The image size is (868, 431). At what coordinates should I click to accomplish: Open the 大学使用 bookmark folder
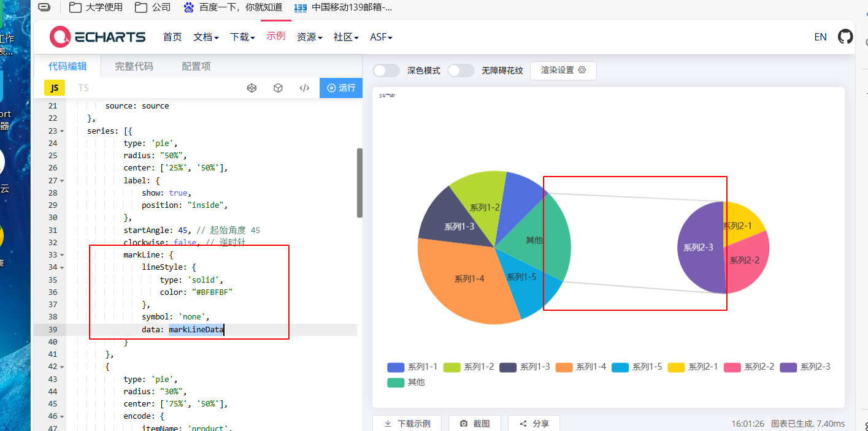pyautogui.click(x=96, y=7)
